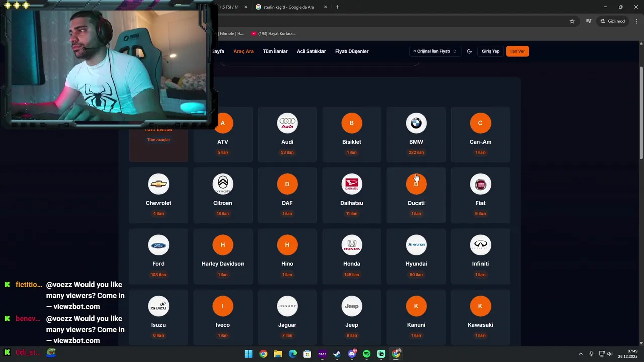Image resolution: width=644 pixels, height=362 pixels.
Task: Open the Acil Satılıklar menu item
Action: pos(311,51)
